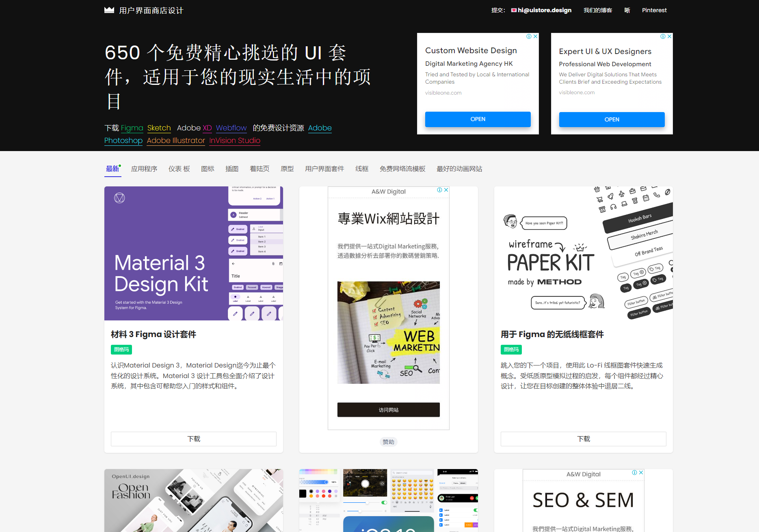Open the Adobe Illustrator resources link

(176, 141)
